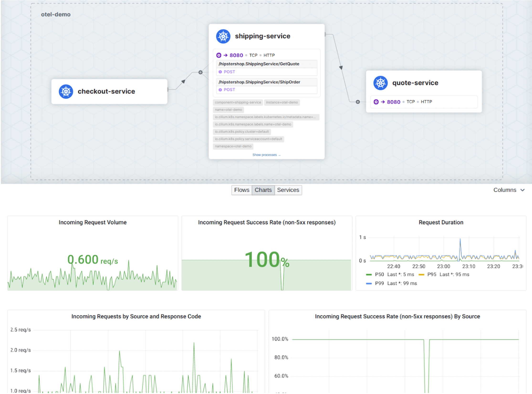532x394 pixels.
Task: Click shipping-service port 8080 ingress icon
Action: click(219, 55)
